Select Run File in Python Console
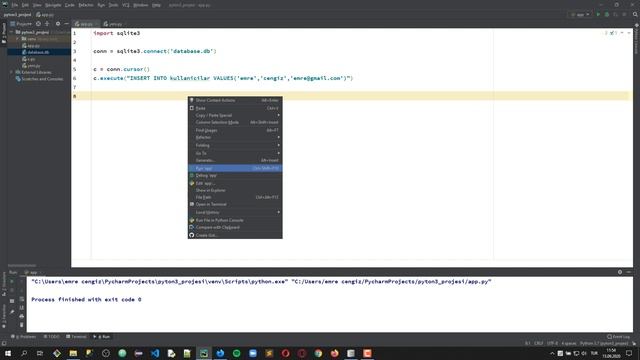 pyautogui.click(x=235, y=220)
